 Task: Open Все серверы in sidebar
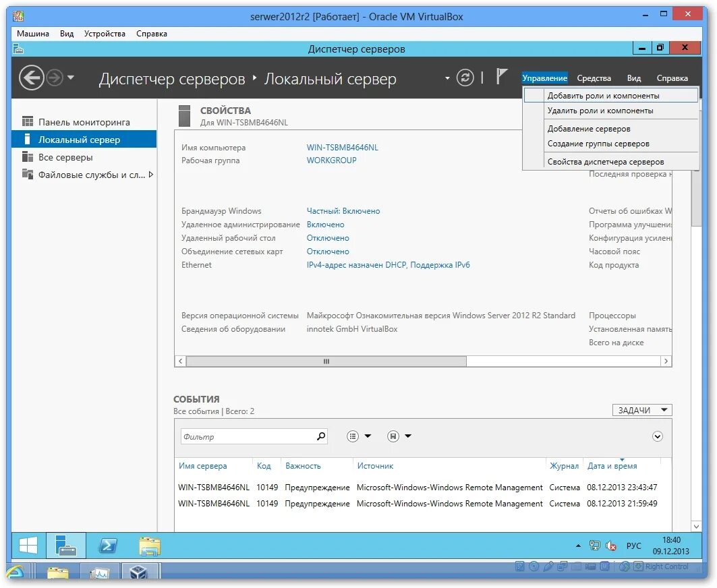pos(84,157)
